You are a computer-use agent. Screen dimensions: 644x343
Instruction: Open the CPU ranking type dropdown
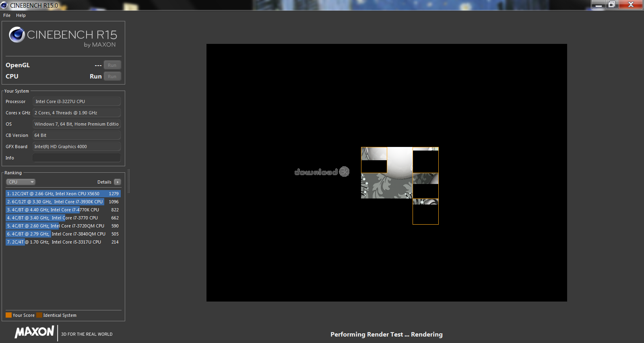coord(21,182)
